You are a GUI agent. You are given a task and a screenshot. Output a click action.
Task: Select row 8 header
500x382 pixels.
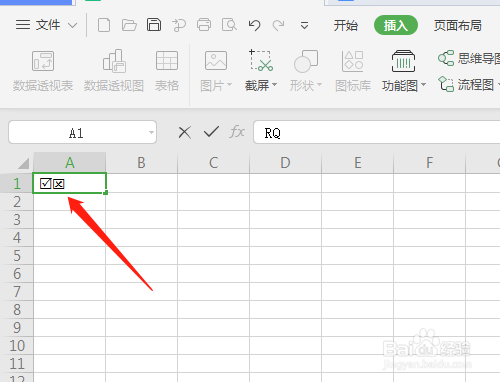click(x=17, y=310)
